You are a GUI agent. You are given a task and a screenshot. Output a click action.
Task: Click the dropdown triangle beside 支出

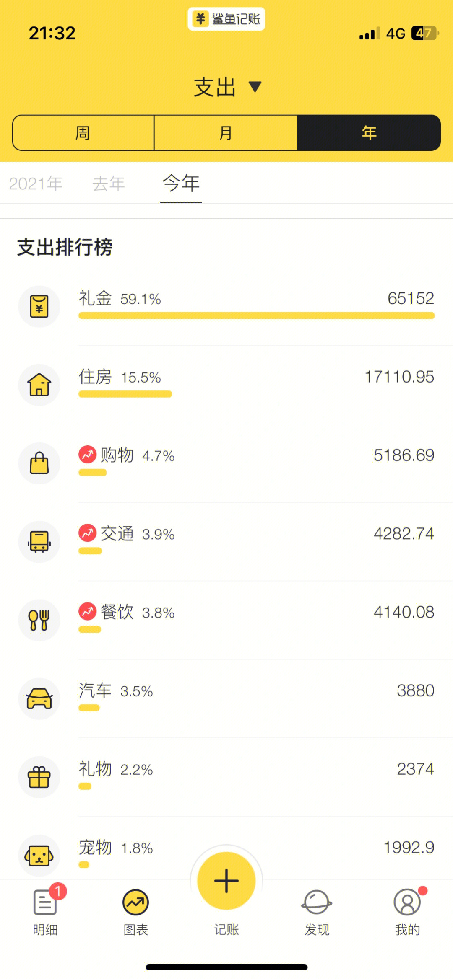(255, 87)
